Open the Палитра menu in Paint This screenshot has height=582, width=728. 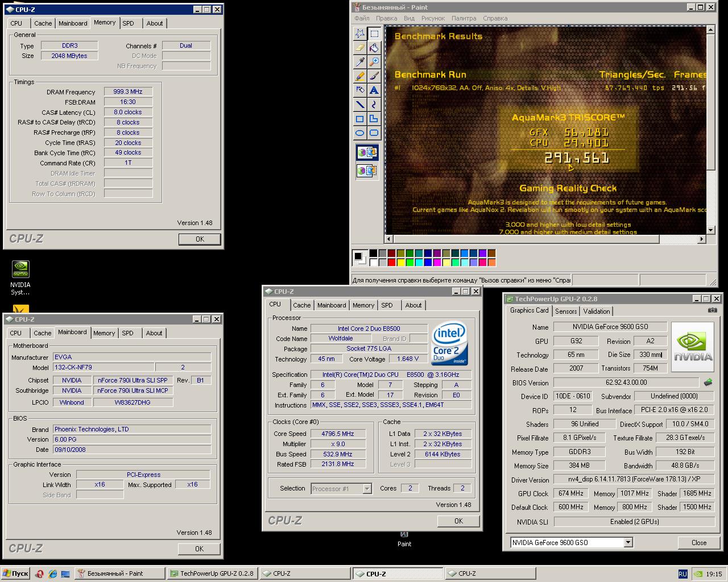pyautogui.click(x=464, y=18)
